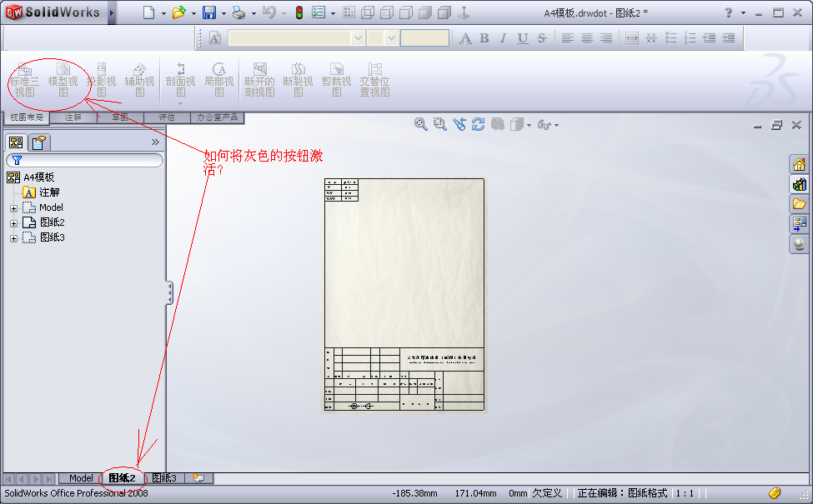Select the 图纸3 sheet tab at bottom

(x=164, y=478)
